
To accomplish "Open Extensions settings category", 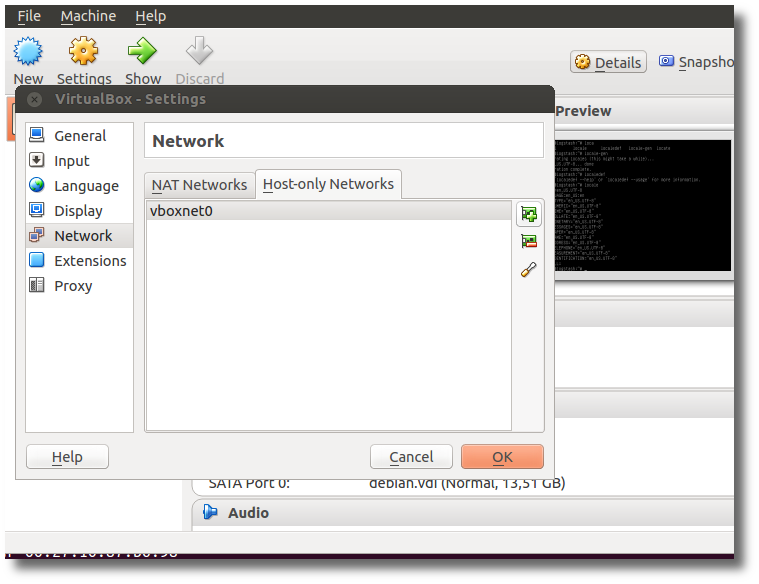I will click(x=79, y=261).
